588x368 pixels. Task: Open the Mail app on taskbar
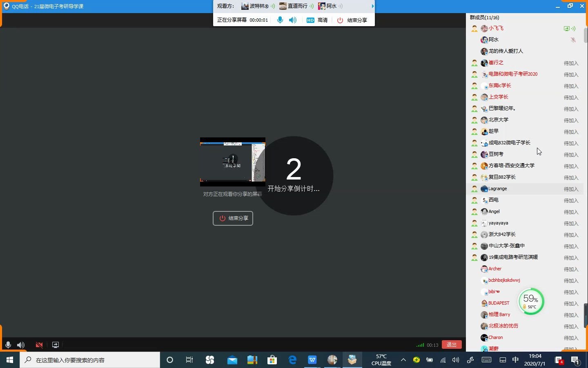tap(232, 360)
